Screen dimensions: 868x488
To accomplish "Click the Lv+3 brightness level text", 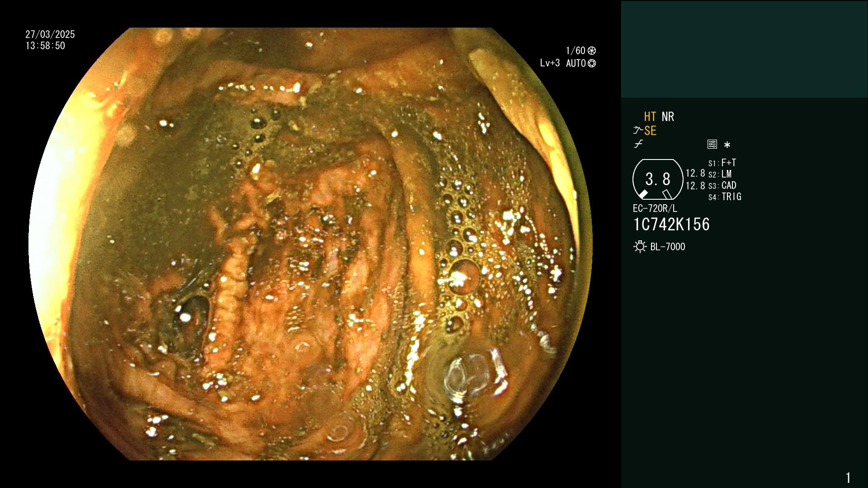I will click(550, 63).
